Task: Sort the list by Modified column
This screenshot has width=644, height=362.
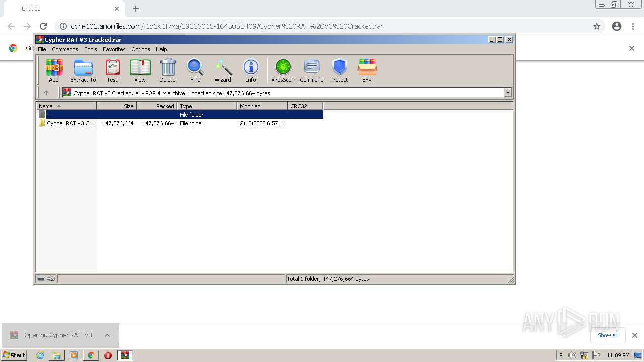Action: (262, 106)
